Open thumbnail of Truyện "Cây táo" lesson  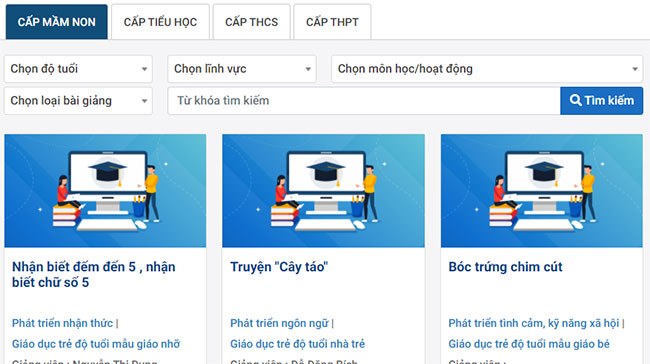click(323, 191)
